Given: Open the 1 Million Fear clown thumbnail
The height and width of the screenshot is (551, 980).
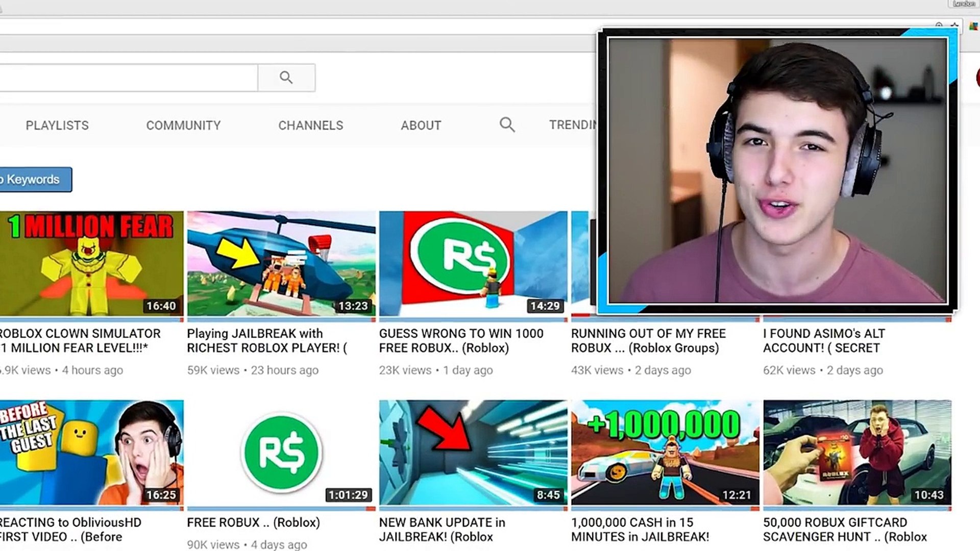Looking at the screenshot, I should tap(91, 264).
